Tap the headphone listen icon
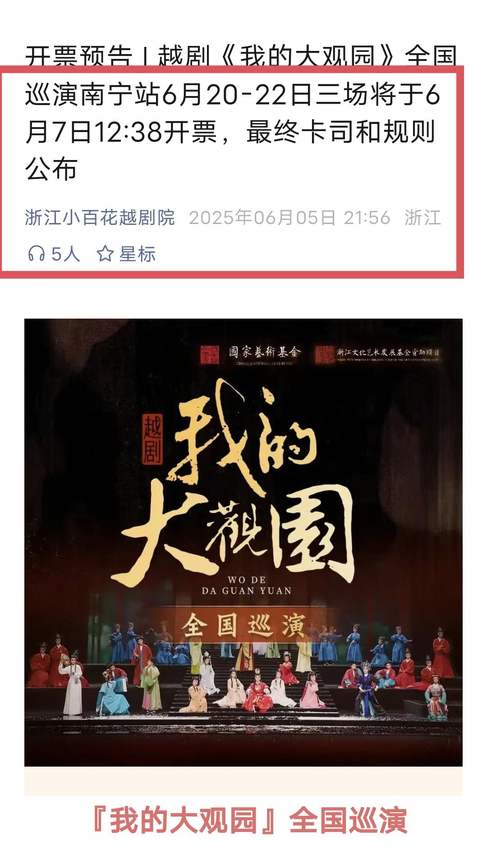Image resolution: width=487 pixels, height=868 pixels. [x=36, y=254]
